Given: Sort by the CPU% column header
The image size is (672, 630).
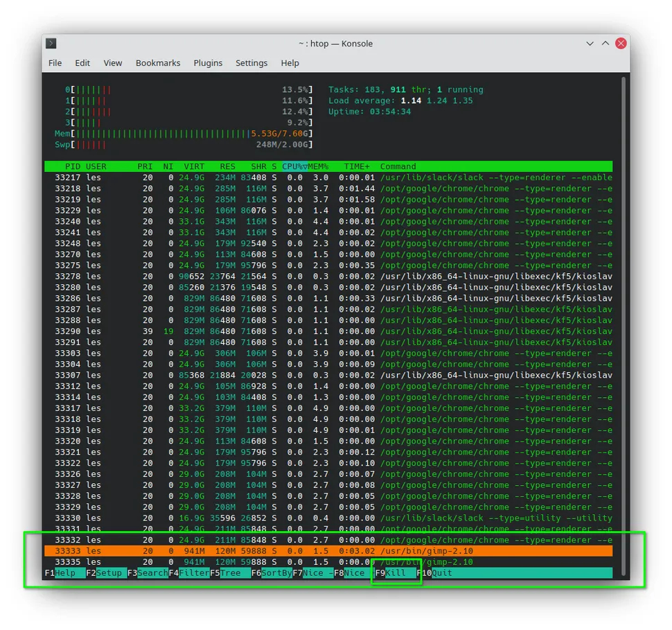Looking at the screenshot, I should 292,166.
